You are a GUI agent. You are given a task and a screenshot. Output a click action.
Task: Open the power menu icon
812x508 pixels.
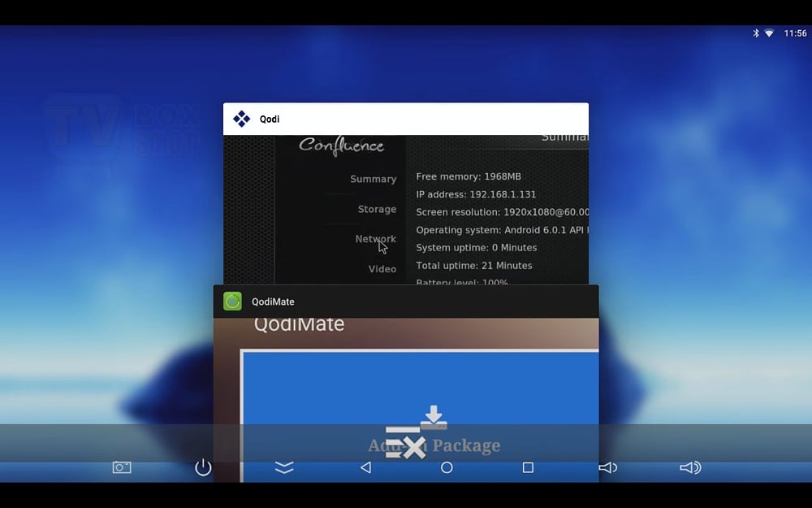203,467
